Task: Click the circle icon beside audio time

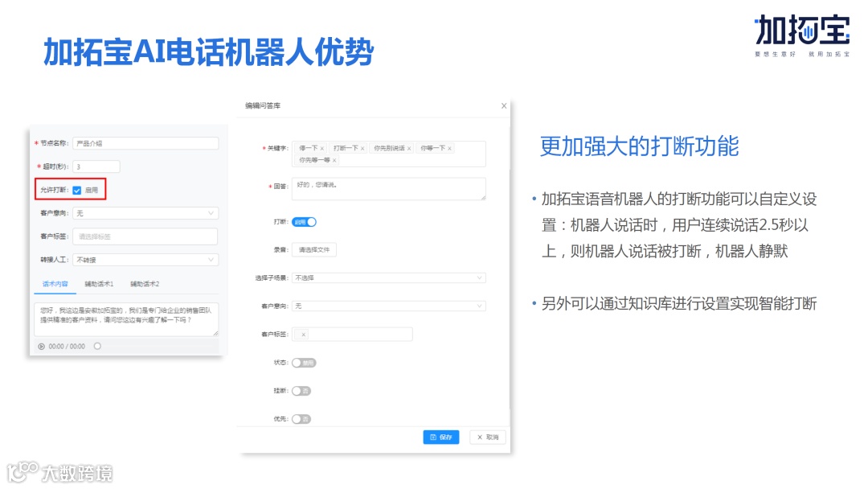Action: coord(97,346)
